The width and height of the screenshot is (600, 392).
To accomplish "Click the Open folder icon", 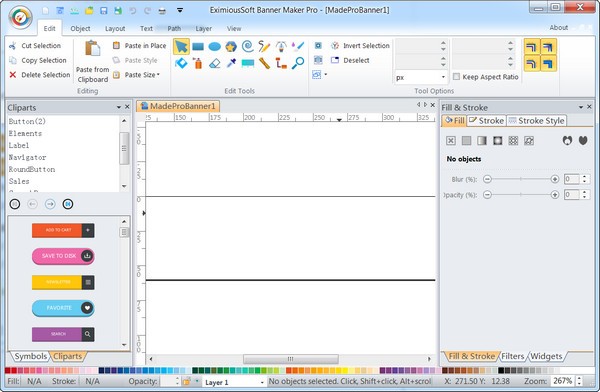I will click(x=89, y=11).
